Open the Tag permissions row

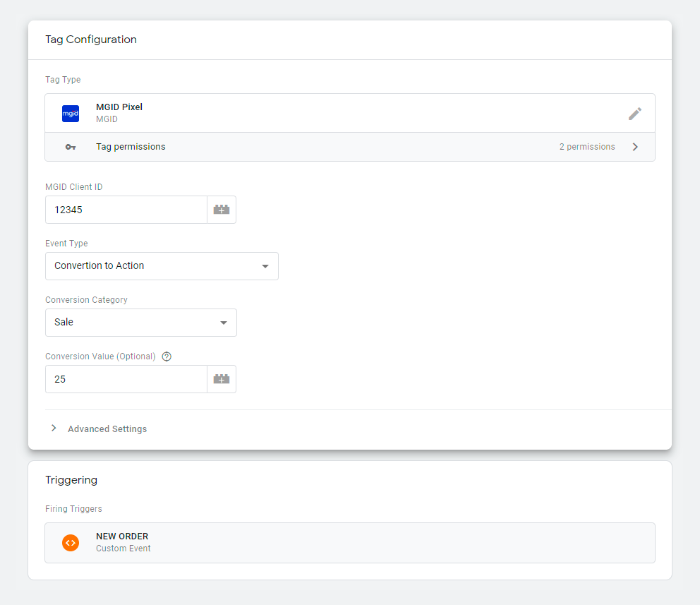point(350,147)
